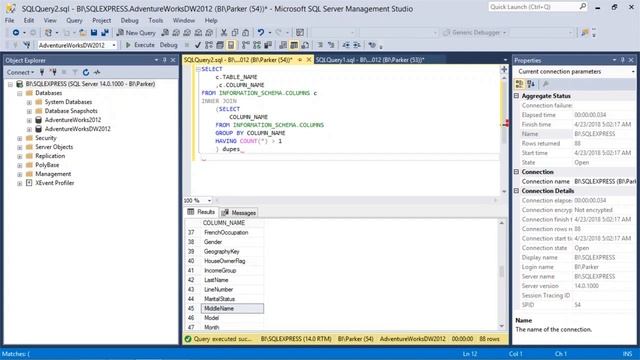Select the MiddleName result cell
Image resolution: width=640 pixels, height=360 pixels.
coord(232,309)
